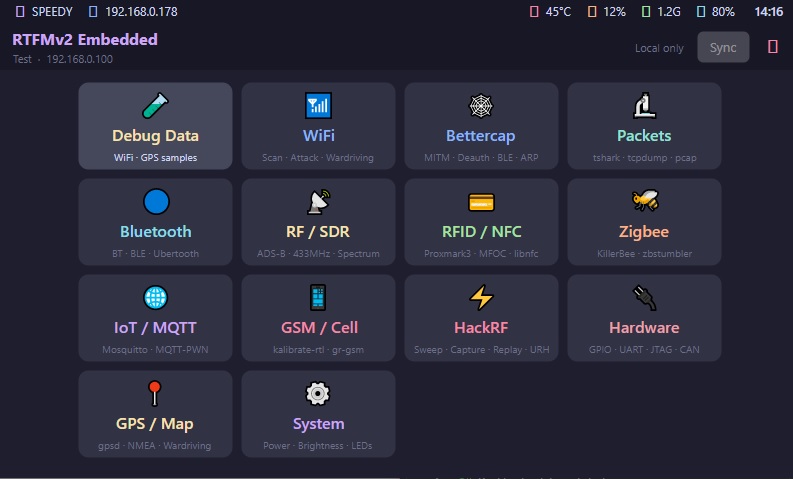Click the RTFMv2 Embedded heading
Image resolution: width=793 pixels, height=479 pixels.
click(85, 39)
